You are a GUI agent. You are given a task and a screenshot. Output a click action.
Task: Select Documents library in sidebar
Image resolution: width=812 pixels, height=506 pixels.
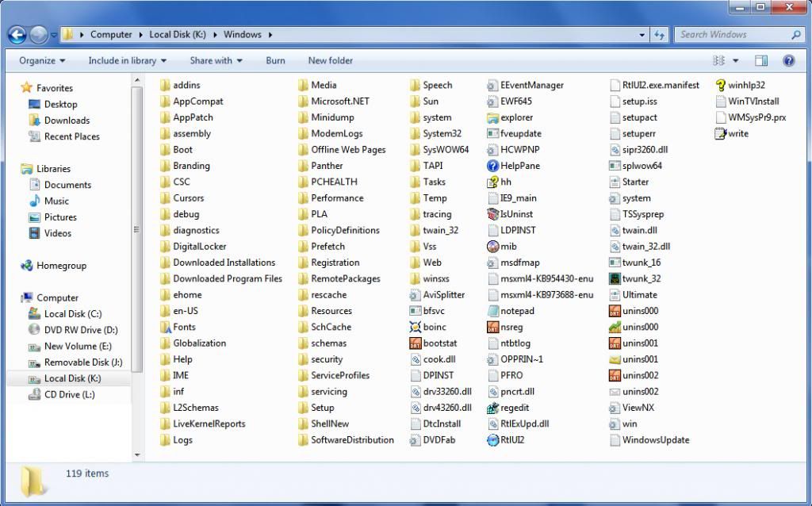pyautogui.click(x=67, y=185)
